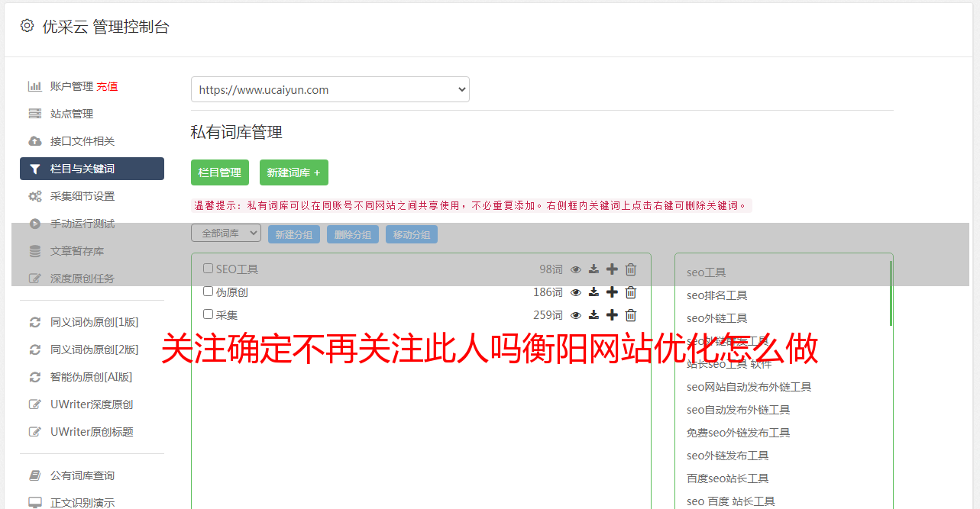Open 公有词库查询 in the sidebar
The image size is (980, 509).
coord(82,475)
